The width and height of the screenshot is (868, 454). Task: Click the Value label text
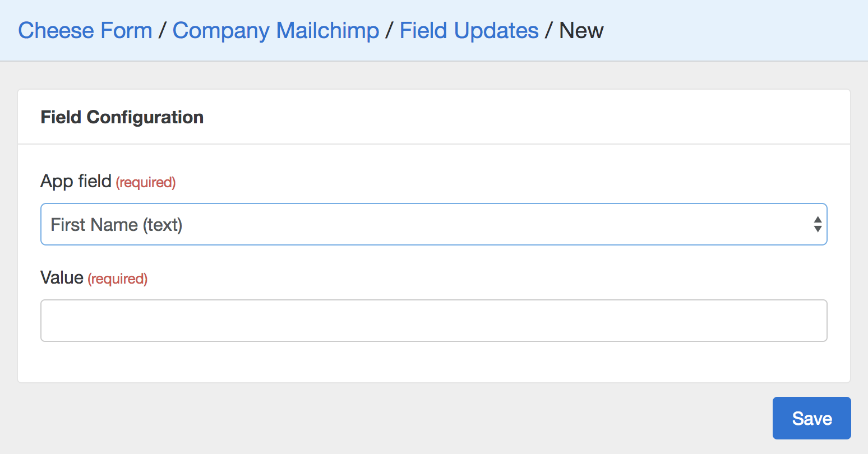62,278
